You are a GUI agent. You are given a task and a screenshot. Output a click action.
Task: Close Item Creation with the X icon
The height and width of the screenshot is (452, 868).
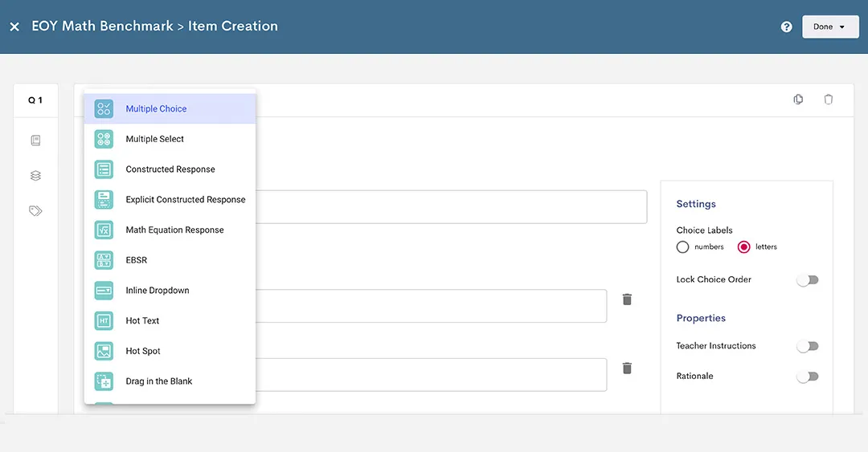(15, 26)
